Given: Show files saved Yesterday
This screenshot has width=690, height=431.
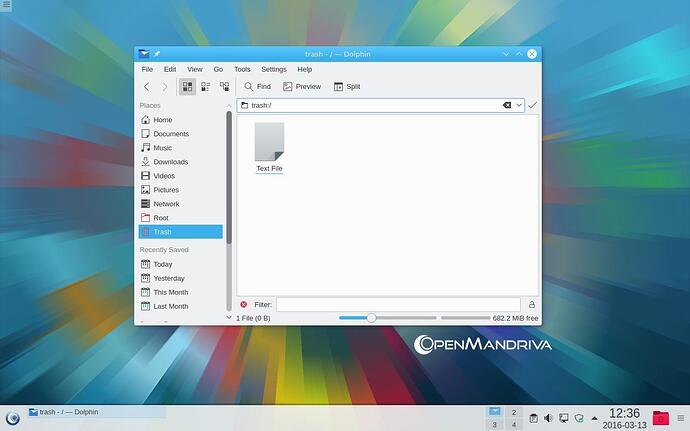Looking at the screenshot, I should coord(180,278).
